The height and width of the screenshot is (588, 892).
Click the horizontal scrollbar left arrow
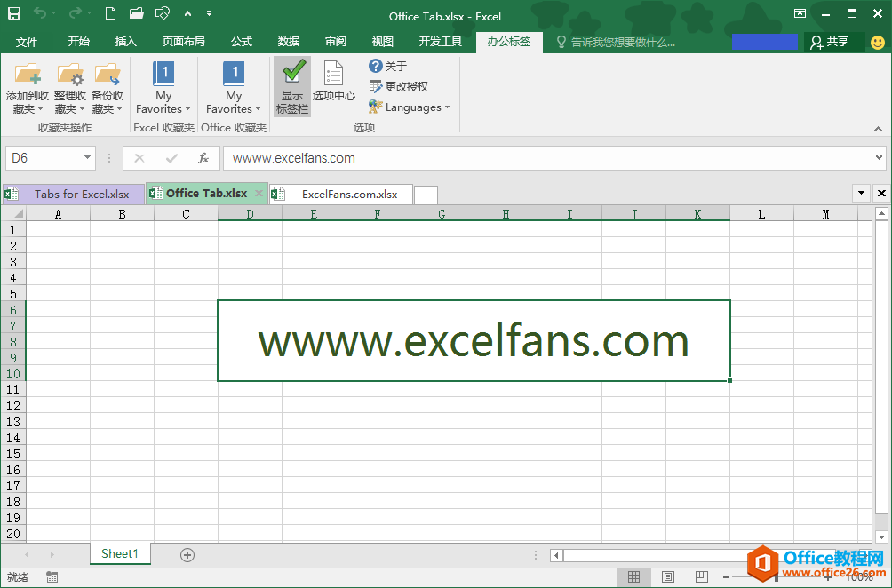[557, 555]
